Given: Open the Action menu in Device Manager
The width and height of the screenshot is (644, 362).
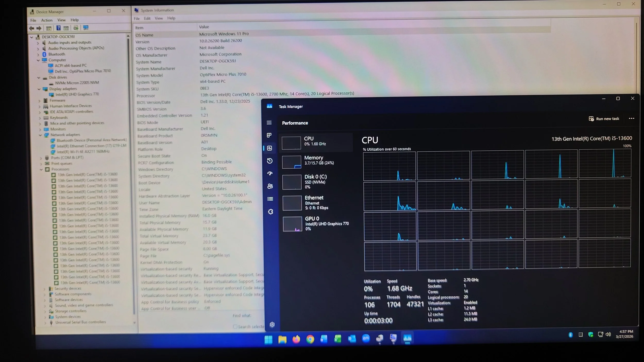Looking at the screenshot, I should 47,20.
